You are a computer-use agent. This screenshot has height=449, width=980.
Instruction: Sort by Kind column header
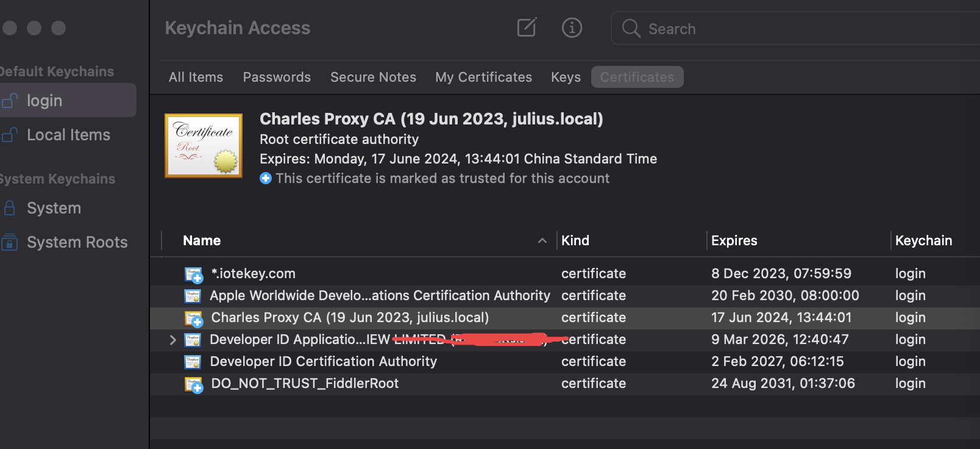click(575, 240)
